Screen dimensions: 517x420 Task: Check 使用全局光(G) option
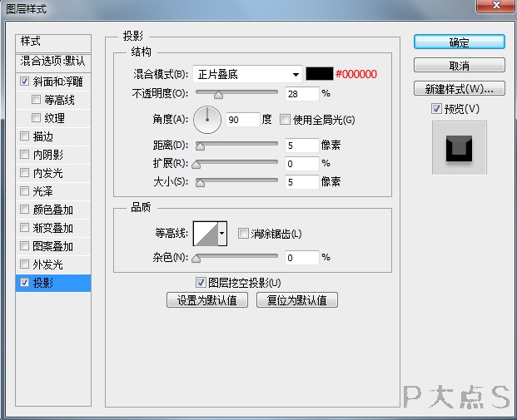click(285, 119)
